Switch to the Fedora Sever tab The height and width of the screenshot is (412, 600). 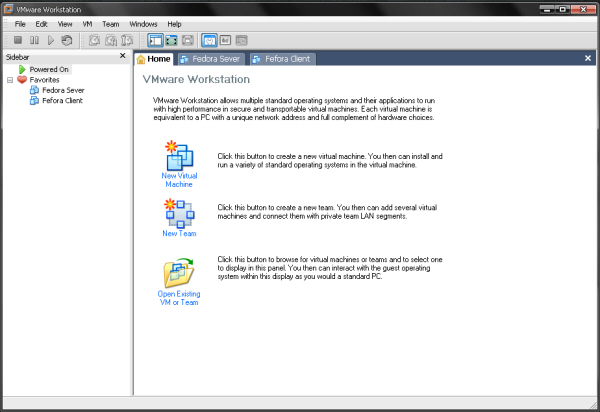pos(210,59)
